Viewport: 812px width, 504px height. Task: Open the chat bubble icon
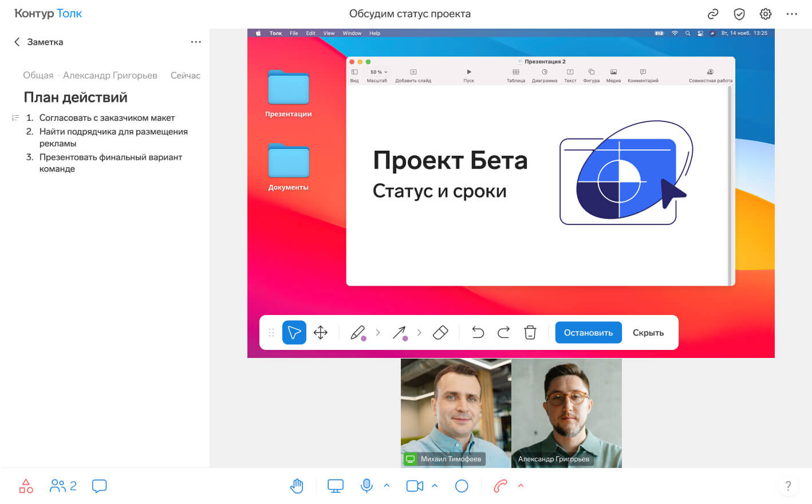pos(100,486)
